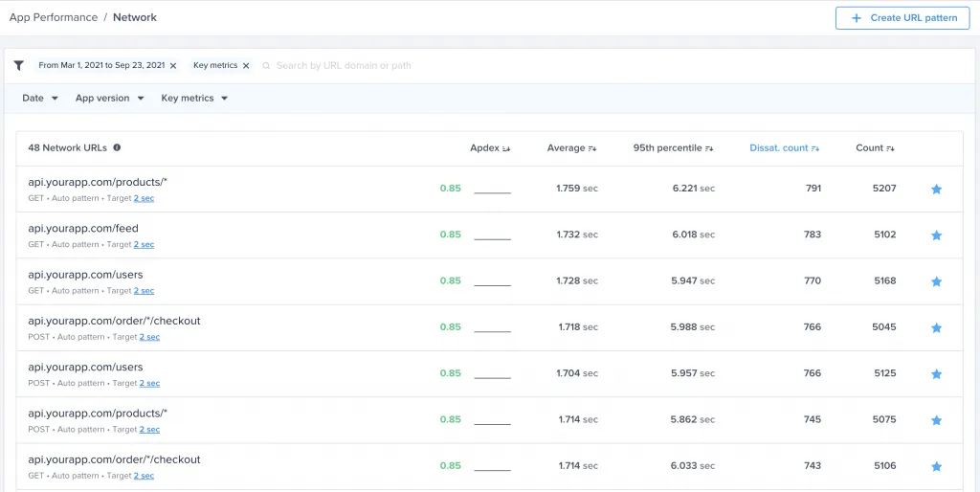Screen dimensions: 980x492
Task: Open info icon next to 48 Network URLs
Action: [x=117, y=148]
